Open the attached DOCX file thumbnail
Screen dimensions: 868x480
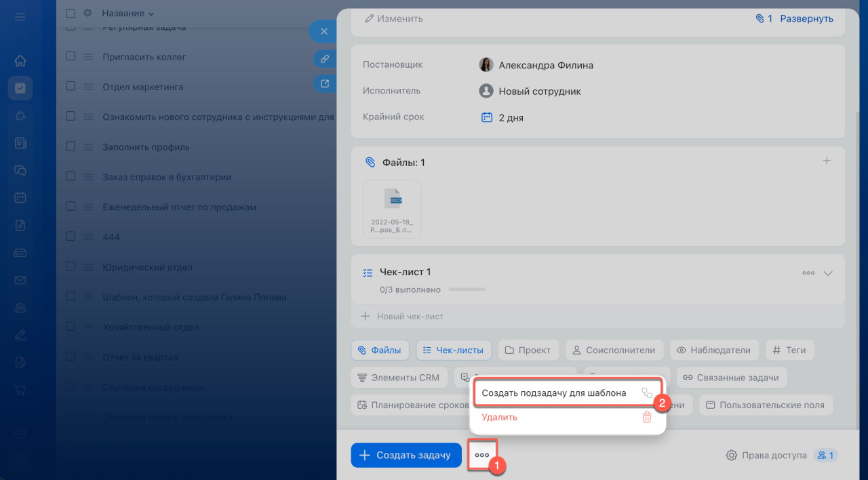click(x=392, y=208)
